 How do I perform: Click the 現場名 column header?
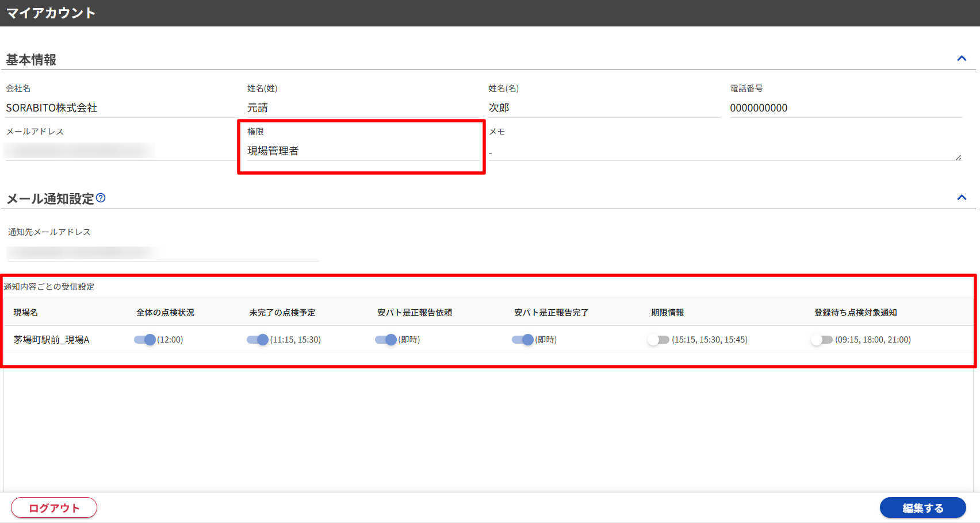(x=26, y=313)
